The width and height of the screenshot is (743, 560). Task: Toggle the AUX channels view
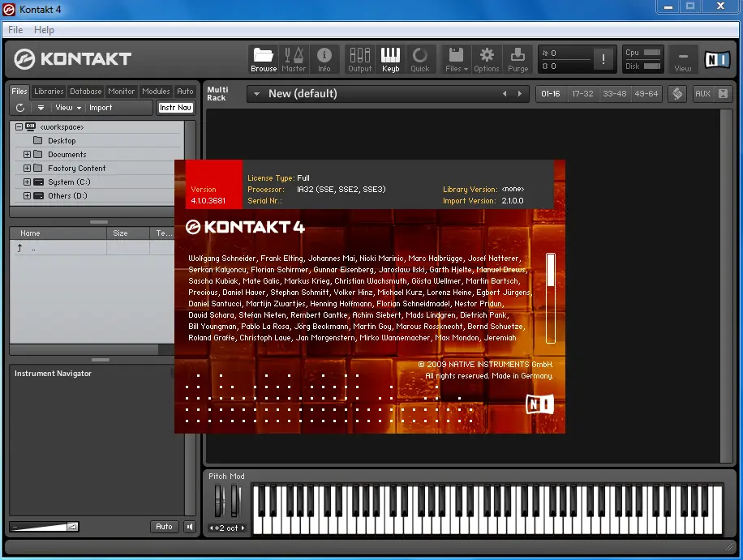click(702, 94)
